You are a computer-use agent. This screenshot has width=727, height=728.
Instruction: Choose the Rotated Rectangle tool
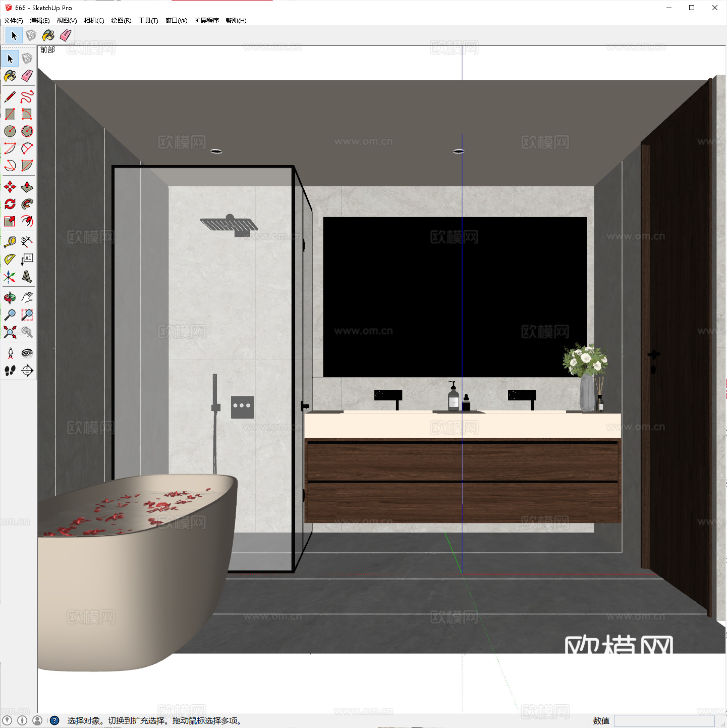(27, 114)
